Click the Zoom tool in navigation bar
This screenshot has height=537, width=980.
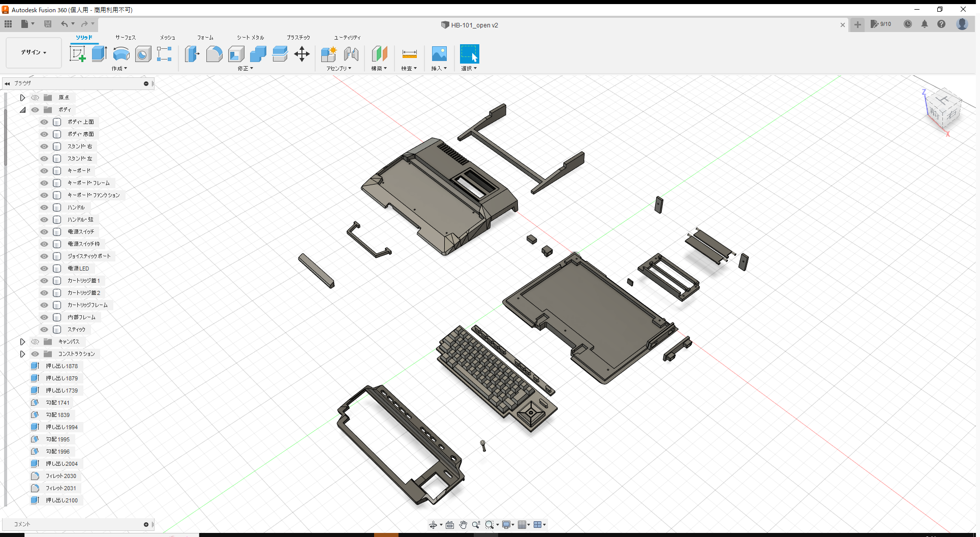pyautogui.click(x=476, y=524)
